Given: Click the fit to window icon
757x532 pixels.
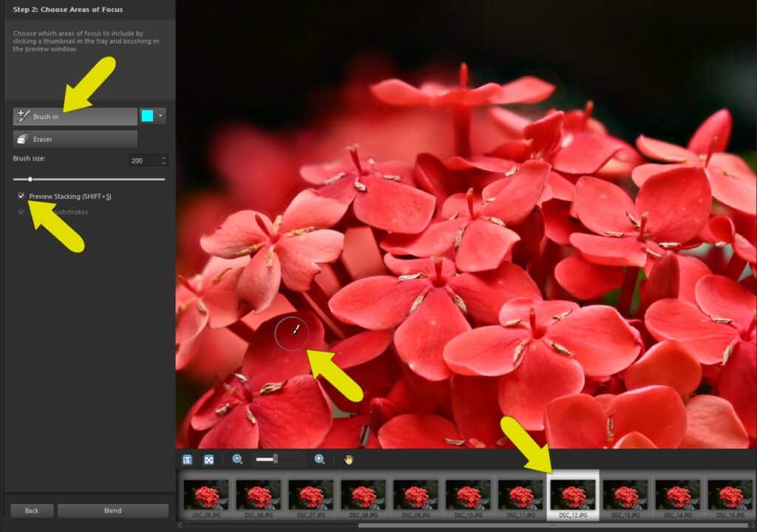Looking at the screenshot, I should (209, 460).
